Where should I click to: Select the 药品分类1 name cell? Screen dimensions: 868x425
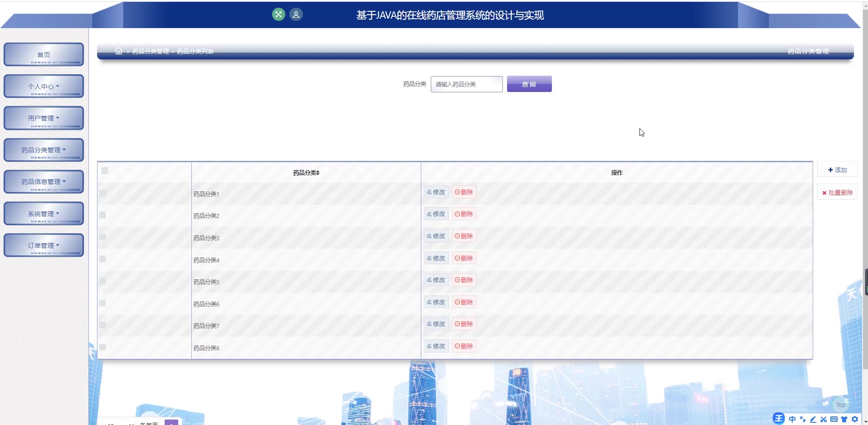[x=306, y=194]
